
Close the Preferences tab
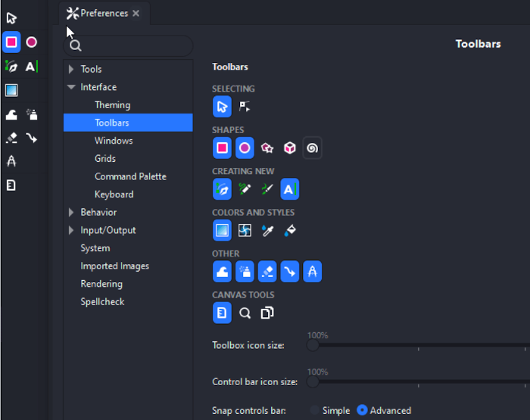click(136, 13)
